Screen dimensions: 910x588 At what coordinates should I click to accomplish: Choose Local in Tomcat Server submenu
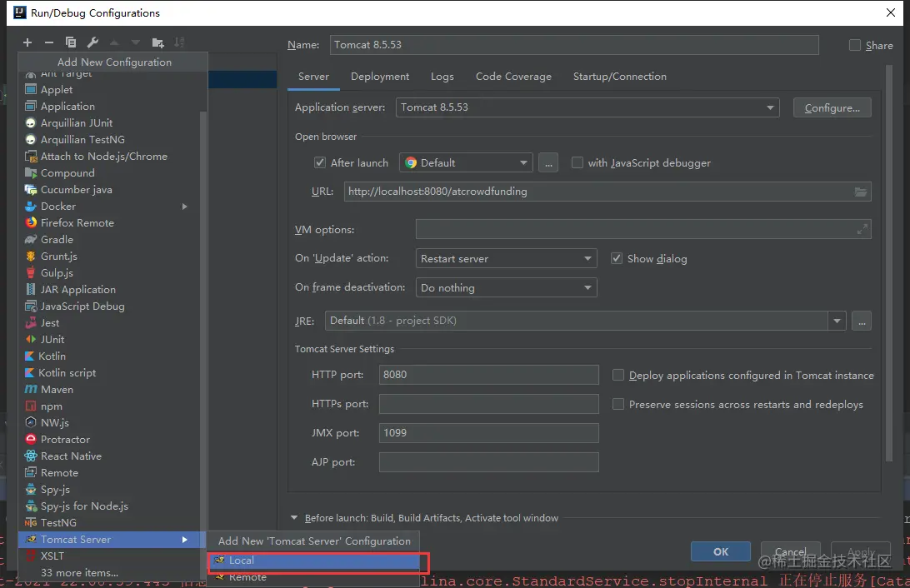click(314, 561)
